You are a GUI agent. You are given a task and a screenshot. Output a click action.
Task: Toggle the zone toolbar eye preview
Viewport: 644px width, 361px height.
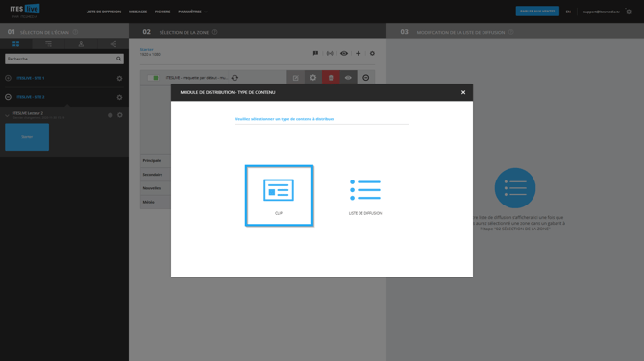point(344,54)
